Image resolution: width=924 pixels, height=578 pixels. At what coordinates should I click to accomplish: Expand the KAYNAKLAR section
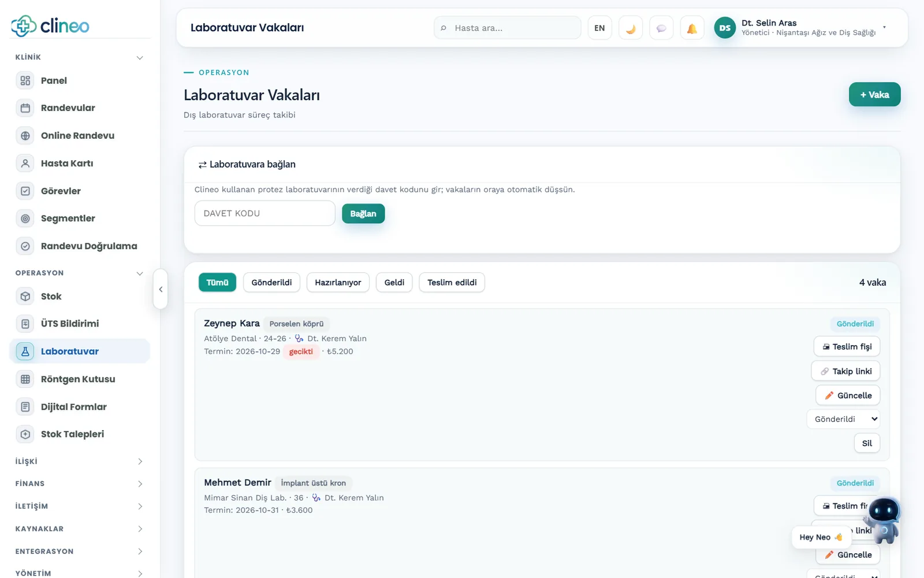point(80,529)
